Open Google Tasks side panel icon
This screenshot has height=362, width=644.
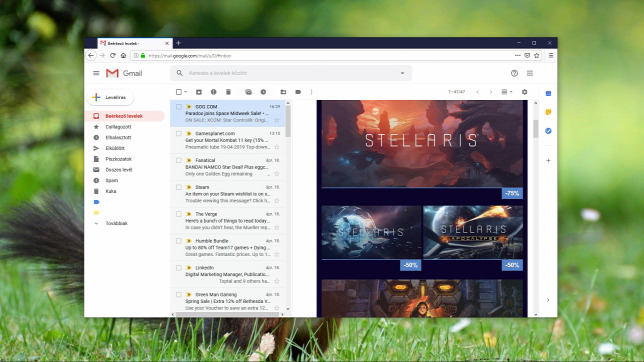pyautogui.click(x=548, y=131)
